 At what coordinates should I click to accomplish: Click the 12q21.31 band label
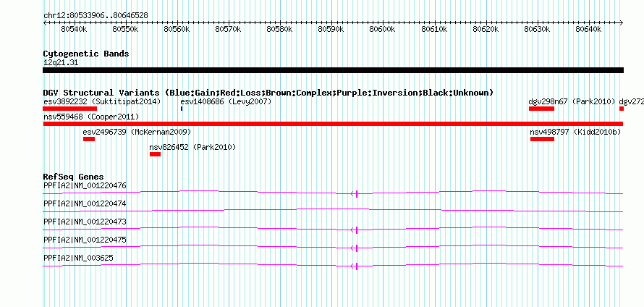61,63
